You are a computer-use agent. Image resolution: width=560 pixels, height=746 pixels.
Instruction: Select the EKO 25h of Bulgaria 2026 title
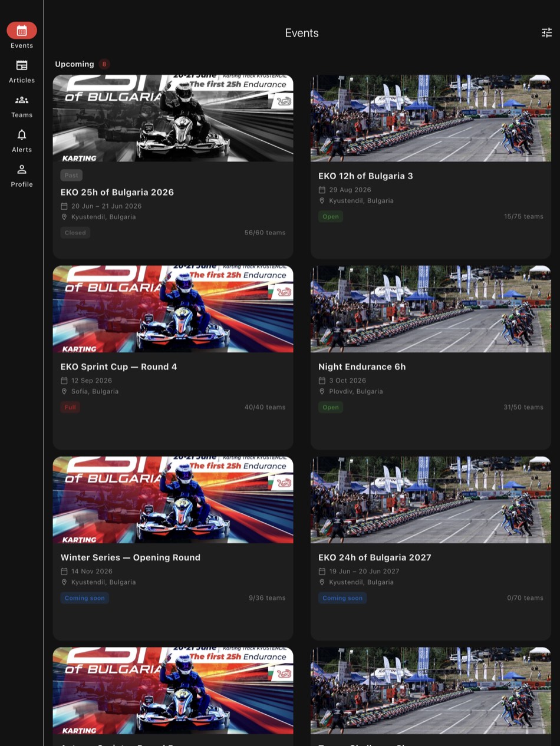117,192
